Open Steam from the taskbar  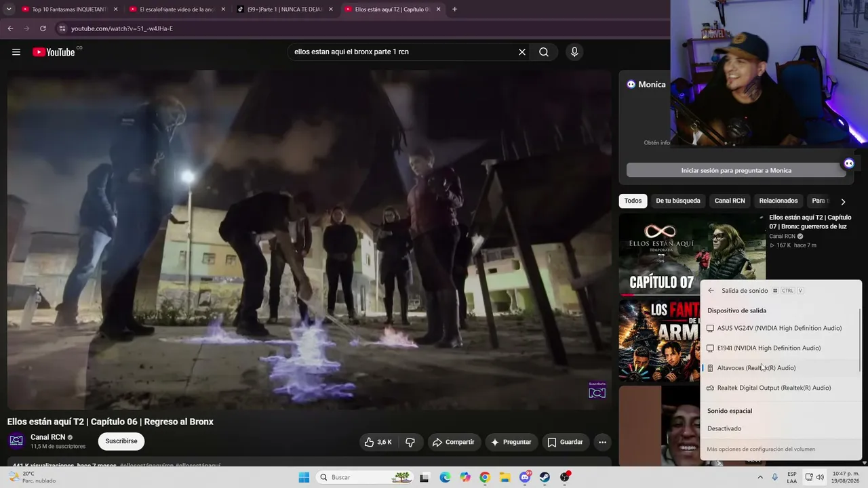tap(545, 477)
